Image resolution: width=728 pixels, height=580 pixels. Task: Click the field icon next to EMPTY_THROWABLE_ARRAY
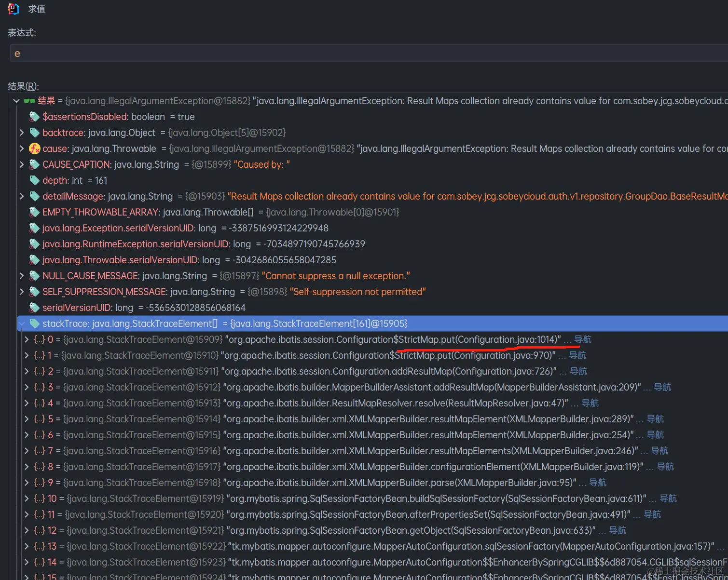click(x=34, y=212)
